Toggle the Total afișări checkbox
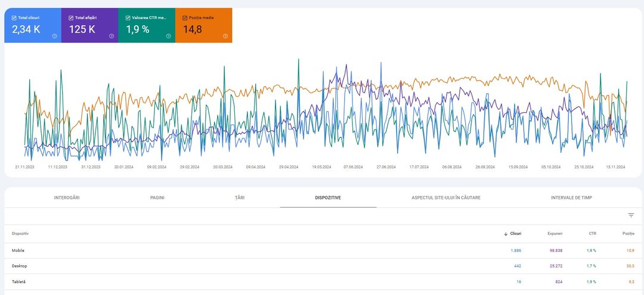 click(71, 18)
